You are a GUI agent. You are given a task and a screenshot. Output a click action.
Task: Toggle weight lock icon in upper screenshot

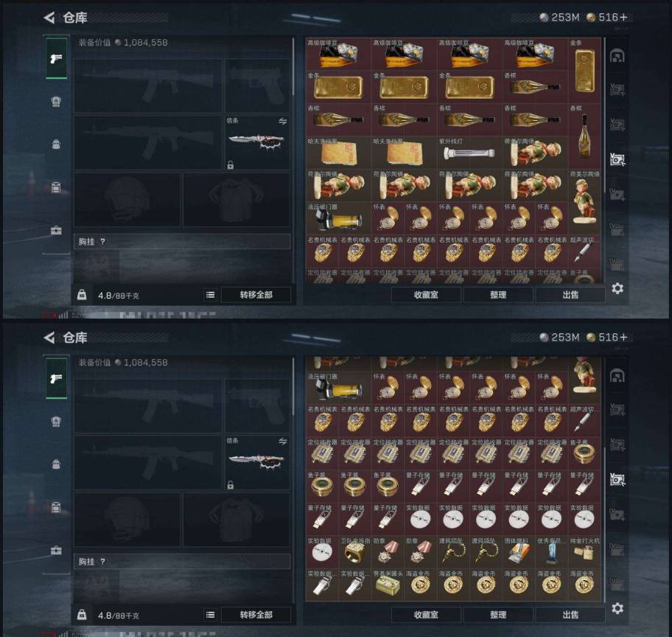coord(82,295)
